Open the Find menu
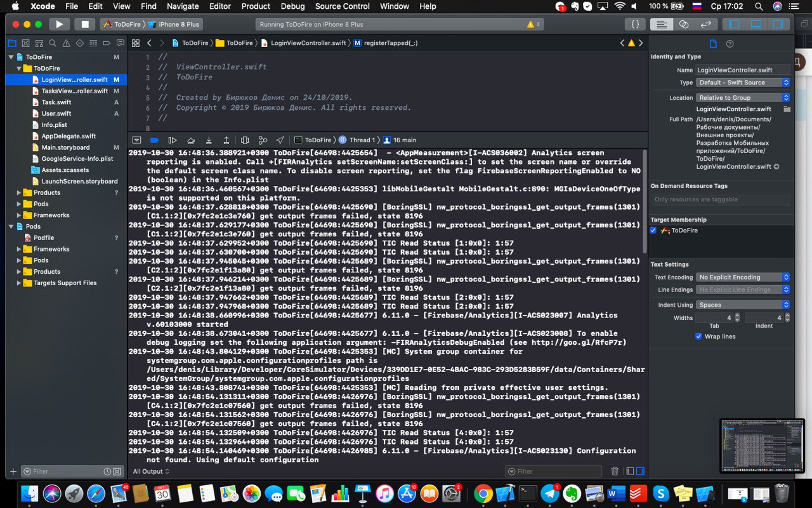Image resolution: width=812 pixels, height=508 pixels. tap(148, 6)
